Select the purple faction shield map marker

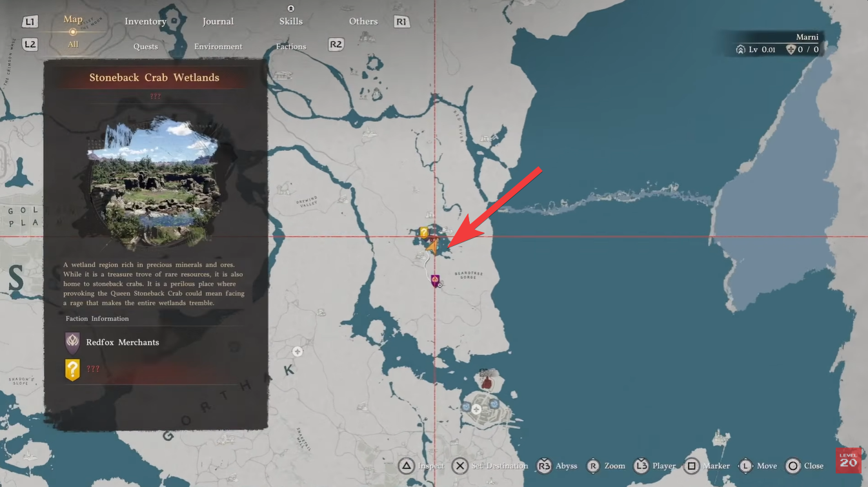click(x=435, y=280)
